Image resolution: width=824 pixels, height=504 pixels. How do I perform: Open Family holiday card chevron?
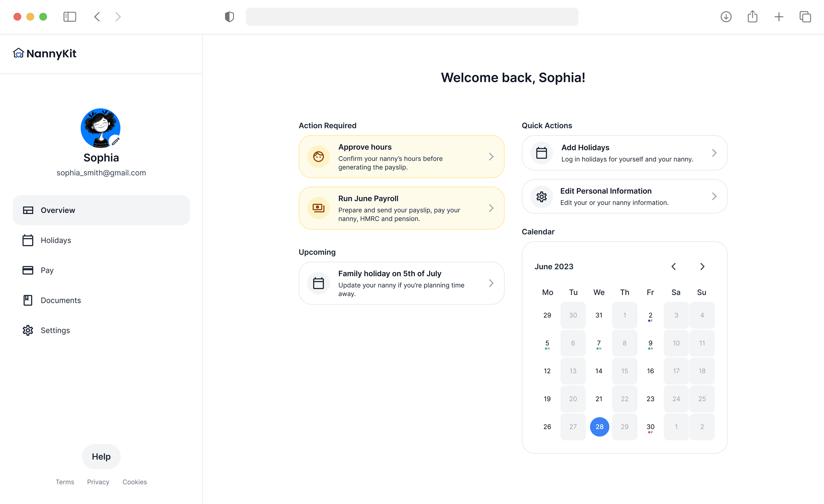(491, 283)
